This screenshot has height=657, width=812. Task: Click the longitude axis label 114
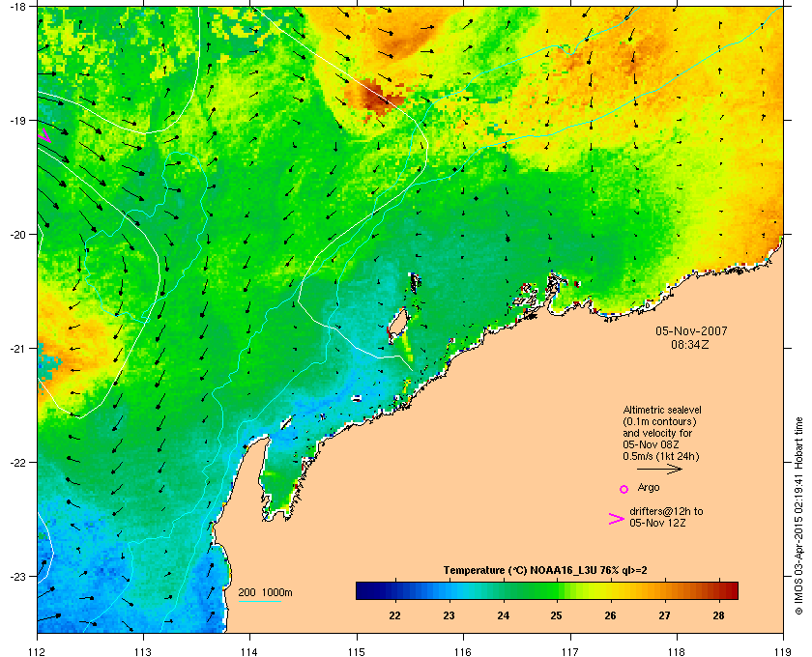tap(249, 651)
